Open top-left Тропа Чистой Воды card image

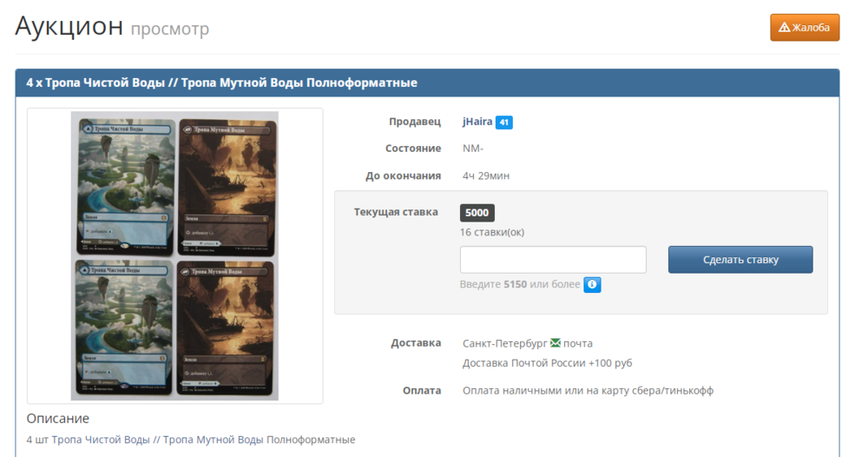click(x=123, y=186)
